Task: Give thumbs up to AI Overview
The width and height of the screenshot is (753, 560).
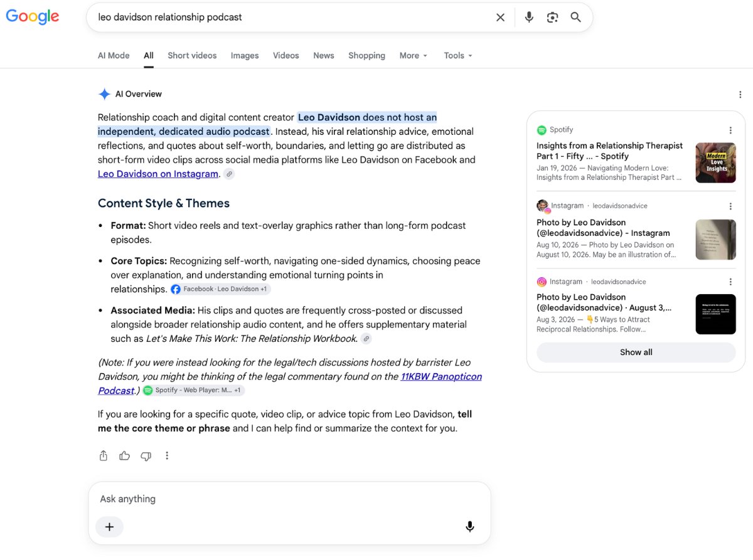Action: tap(124, 456)
